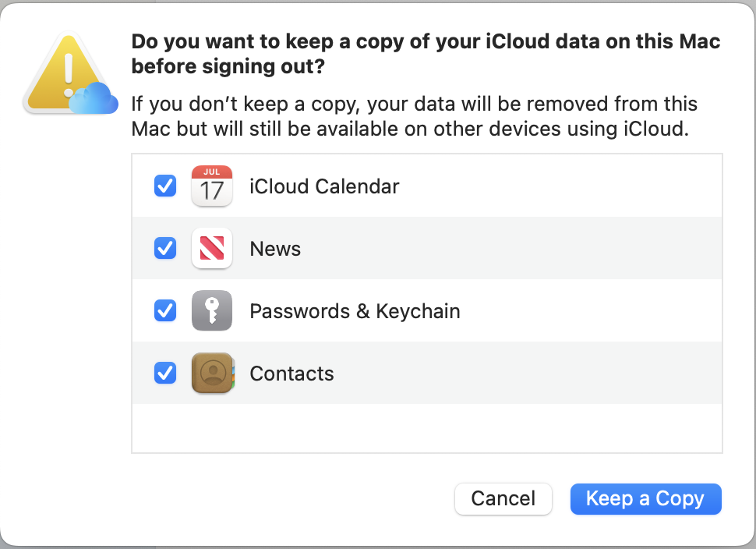Disable the Contacts checkbox
Screen dimensions: 756x549
[x=165, y=374]
